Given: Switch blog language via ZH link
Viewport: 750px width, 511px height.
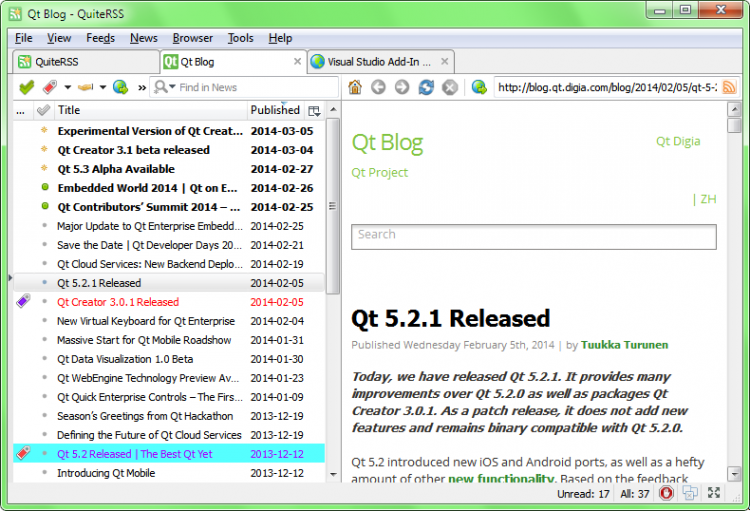Looking at the screenshot, I should click(708, 200).
